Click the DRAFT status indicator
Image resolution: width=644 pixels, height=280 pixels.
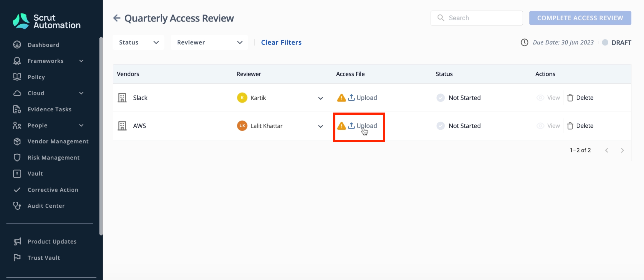pyautogui.click(x=616, y=43)
